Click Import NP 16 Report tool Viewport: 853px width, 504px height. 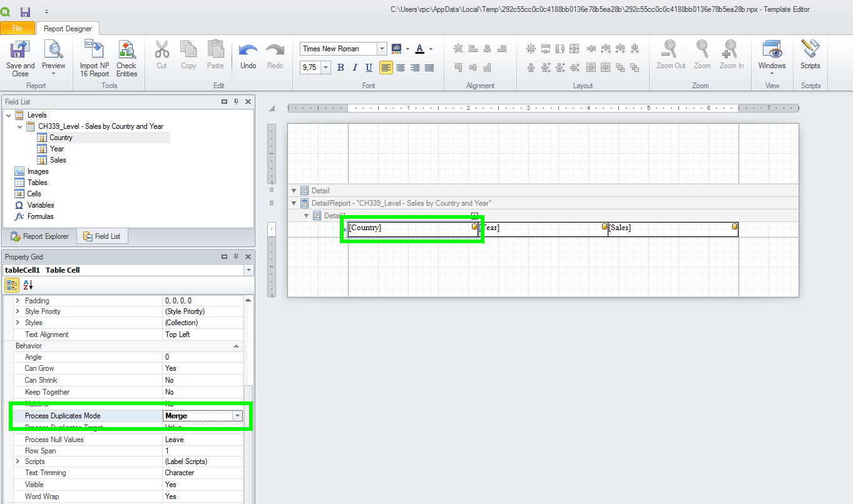[94, 58]
